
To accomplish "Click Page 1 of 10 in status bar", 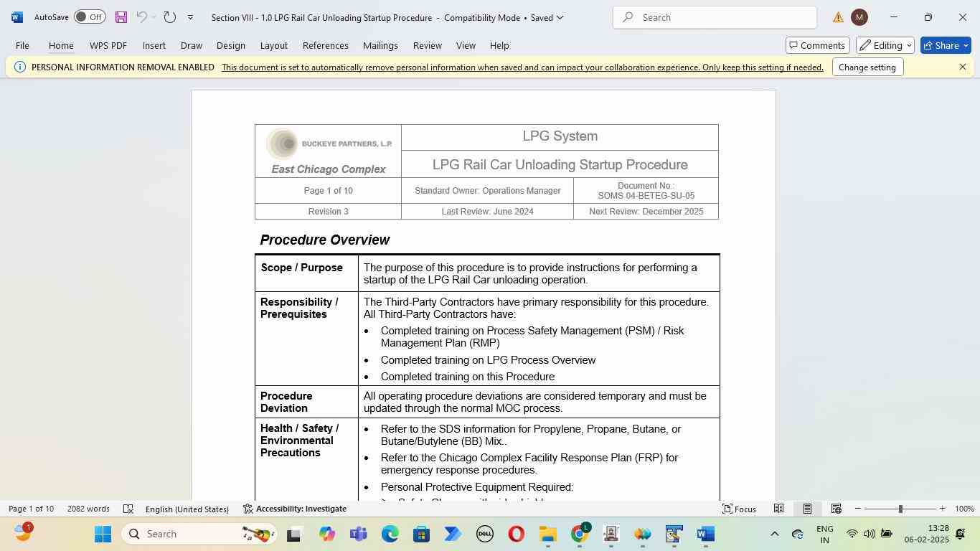I will [31, 509].
